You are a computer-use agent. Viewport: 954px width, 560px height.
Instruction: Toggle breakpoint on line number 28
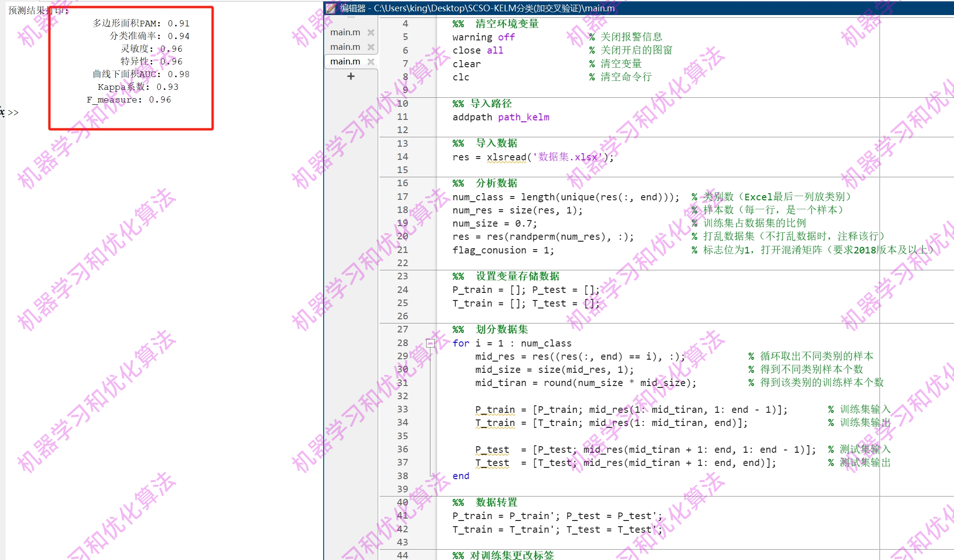(402, 343)
